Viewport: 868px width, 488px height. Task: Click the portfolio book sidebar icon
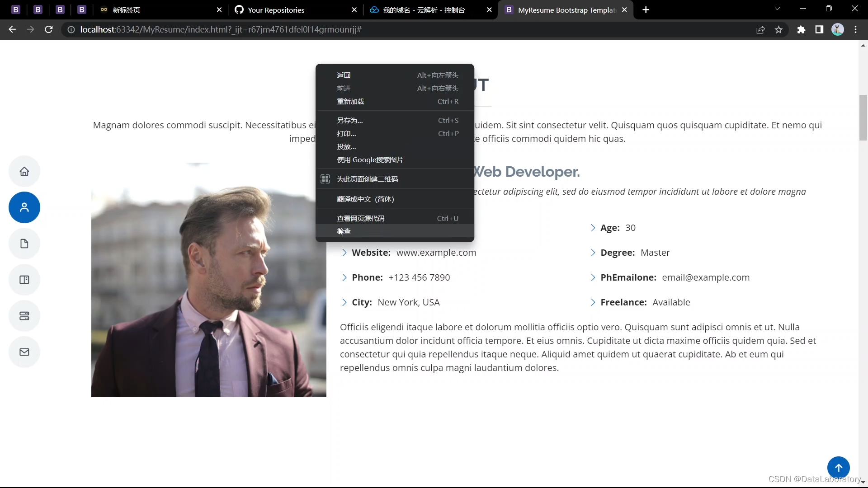tap(24, 280)
